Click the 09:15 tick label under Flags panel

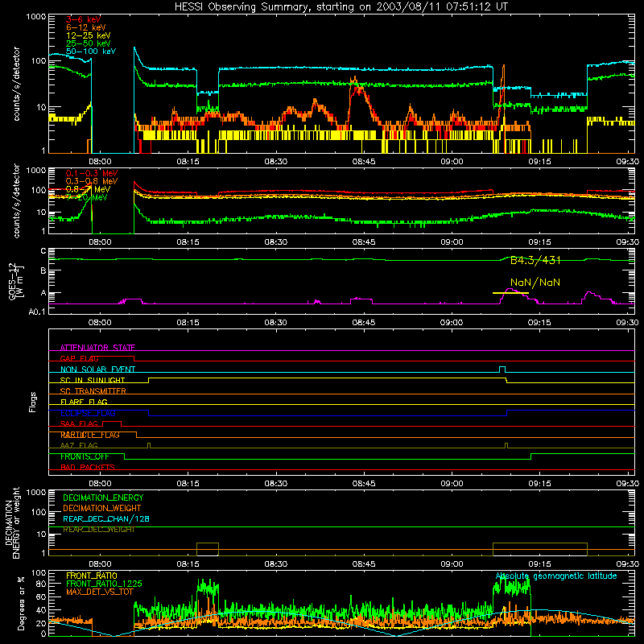coord(539,484)
